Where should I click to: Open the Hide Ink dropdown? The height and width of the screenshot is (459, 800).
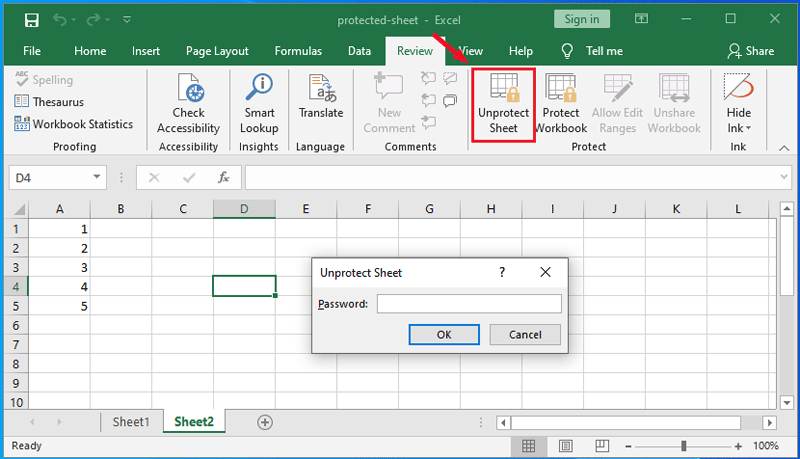click(x=738, y=104)
